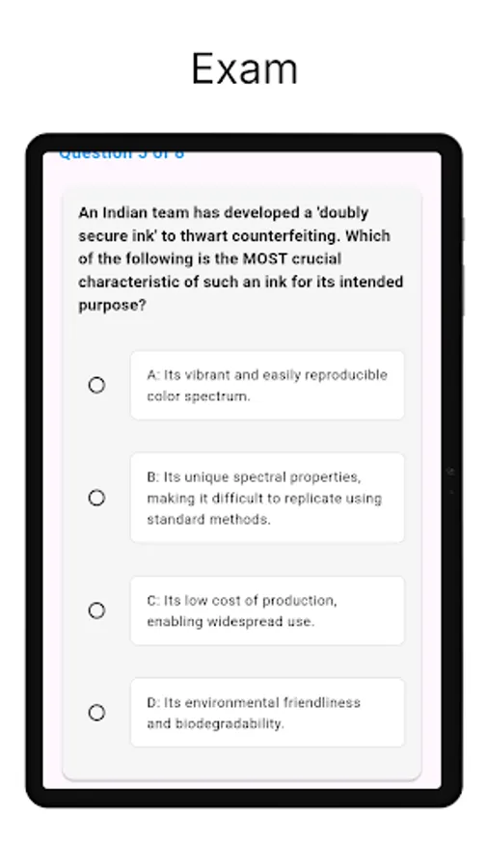Tap the 'environmental friendliness and biodegradability' answer card
The height and width of the screenshot is (868, 488).
267,713
